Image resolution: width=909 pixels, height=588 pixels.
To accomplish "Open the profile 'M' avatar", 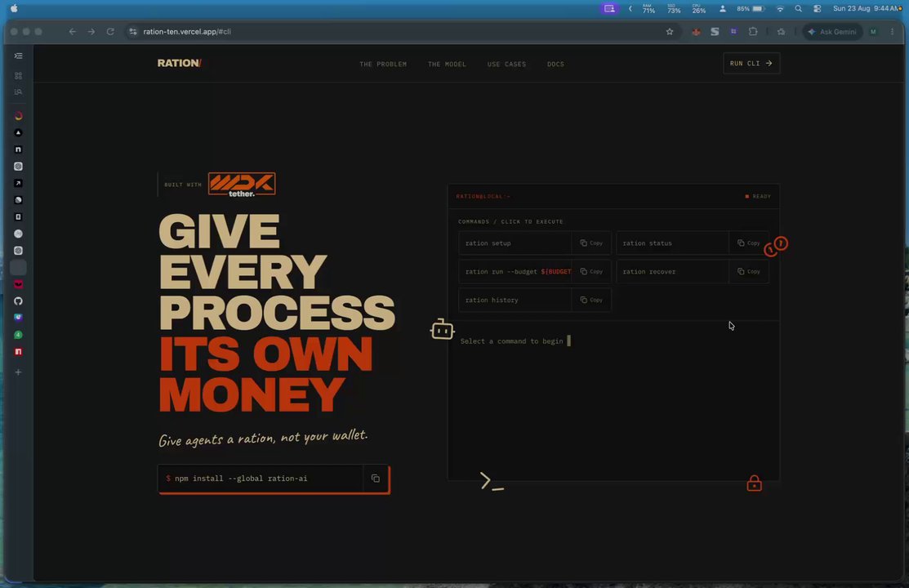I will (x=873, y=32).
